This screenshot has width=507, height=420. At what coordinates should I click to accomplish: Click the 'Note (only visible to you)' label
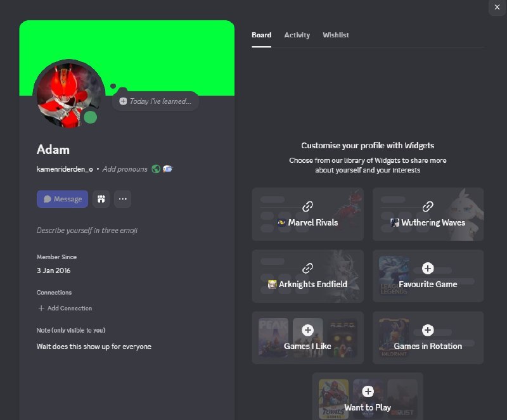(71, 331)
